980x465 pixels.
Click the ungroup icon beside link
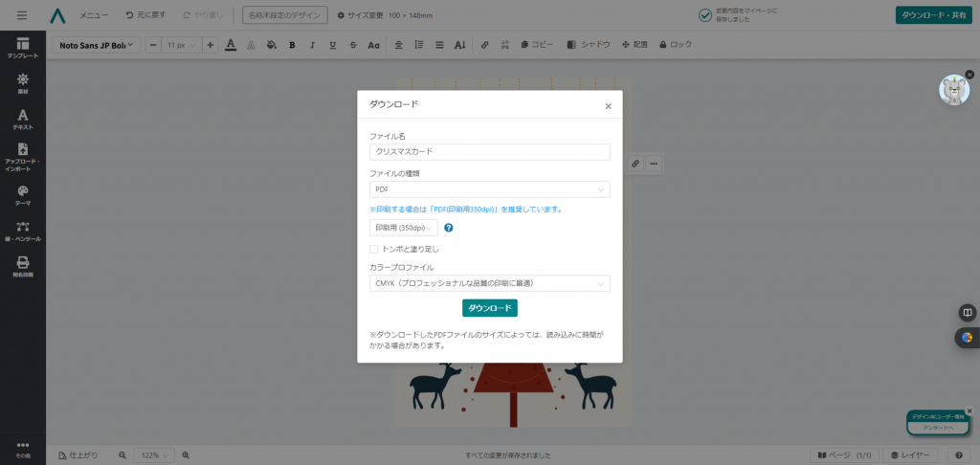pos(505,45)
